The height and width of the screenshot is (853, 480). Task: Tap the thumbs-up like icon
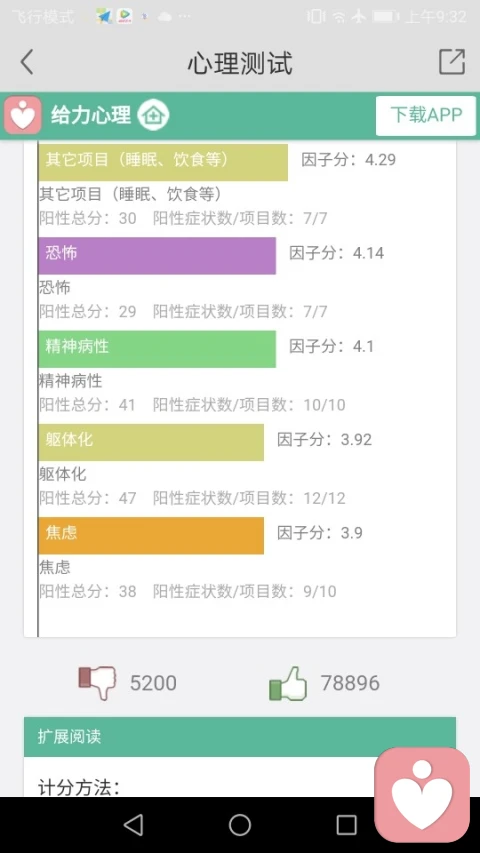288,683
